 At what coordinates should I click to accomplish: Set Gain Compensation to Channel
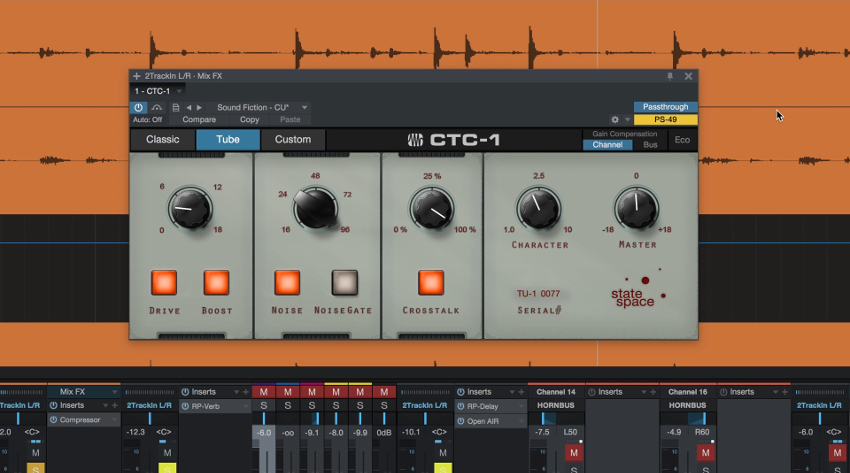click(607, 145)
